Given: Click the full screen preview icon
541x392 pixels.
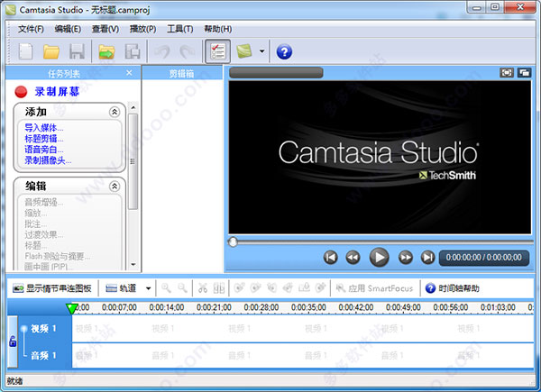Looking at the screenshot, I should click(x=506, y=72).
